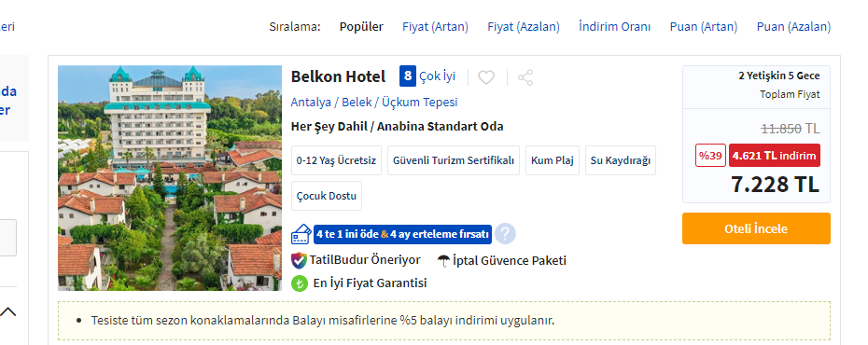Screen dimensions: 868x345
Task: Add Belkon Hotel to favorites heart icon
Action: (486, 77)
